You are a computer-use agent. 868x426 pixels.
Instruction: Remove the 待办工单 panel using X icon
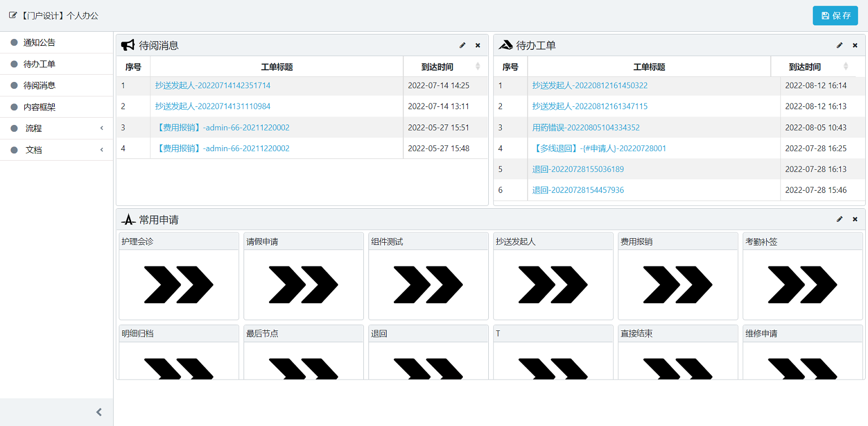[855, 45]
